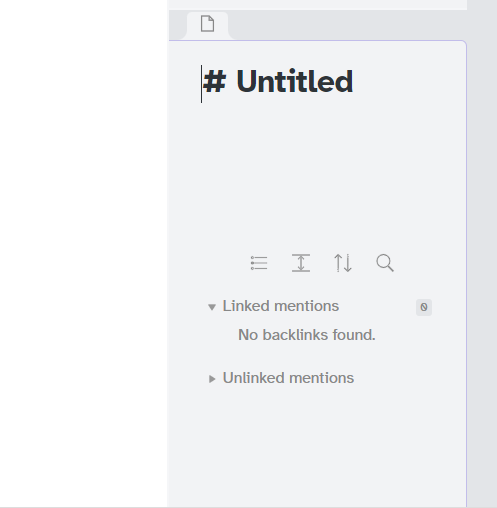Click the light bar above the tab row

click(x=318, y=5)
